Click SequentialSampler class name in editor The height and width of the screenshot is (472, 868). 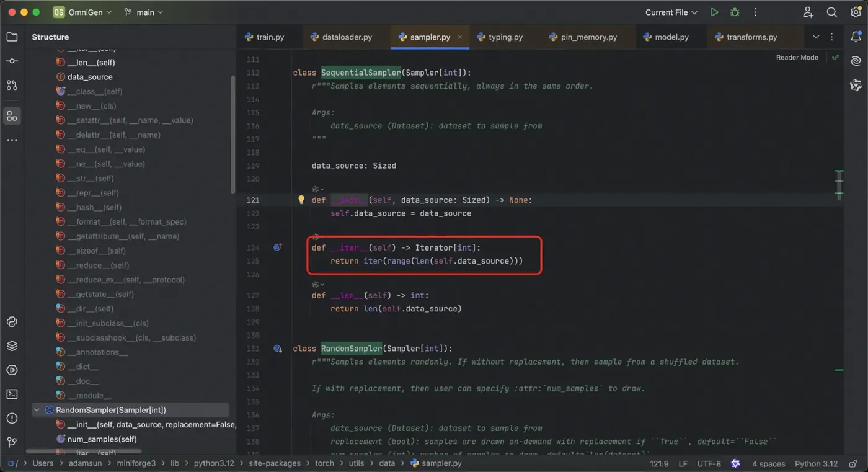[x=361, y=73]
